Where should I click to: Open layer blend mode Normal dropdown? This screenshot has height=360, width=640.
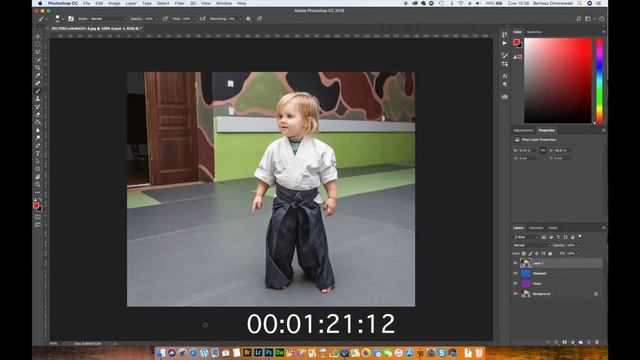point(531,245)
